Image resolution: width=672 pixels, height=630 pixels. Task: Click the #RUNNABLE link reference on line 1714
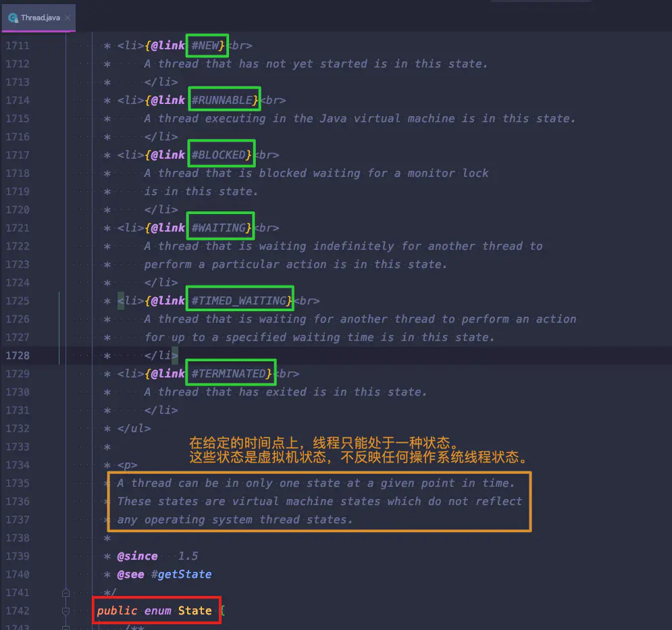tap(222, 101)
